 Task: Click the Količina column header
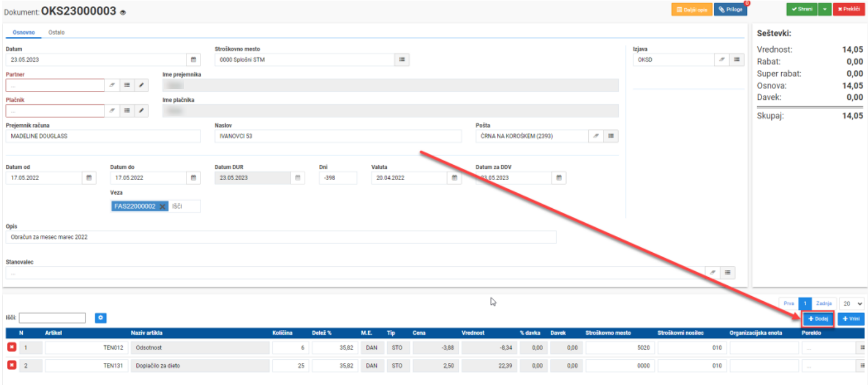click(x=282, y=333)
